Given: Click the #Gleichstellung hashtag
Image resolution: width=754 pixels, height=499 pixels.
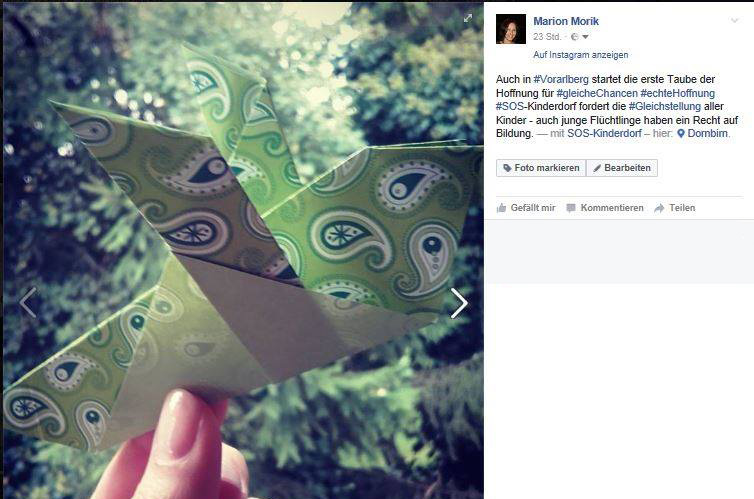Looking at the screenshot, I should (665, 106).
